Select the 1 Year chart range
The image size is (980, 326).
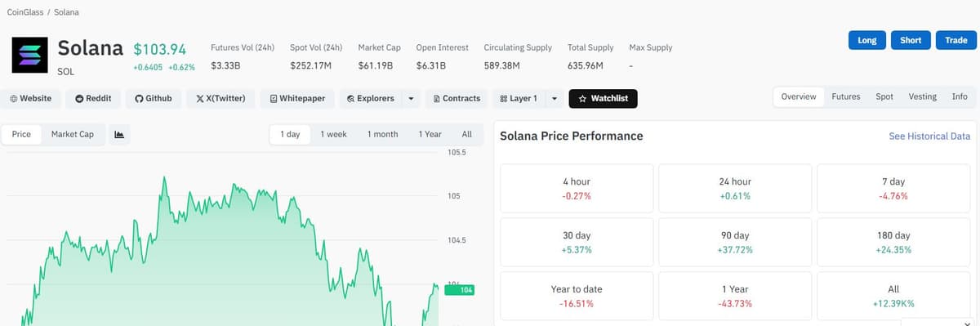430,134
